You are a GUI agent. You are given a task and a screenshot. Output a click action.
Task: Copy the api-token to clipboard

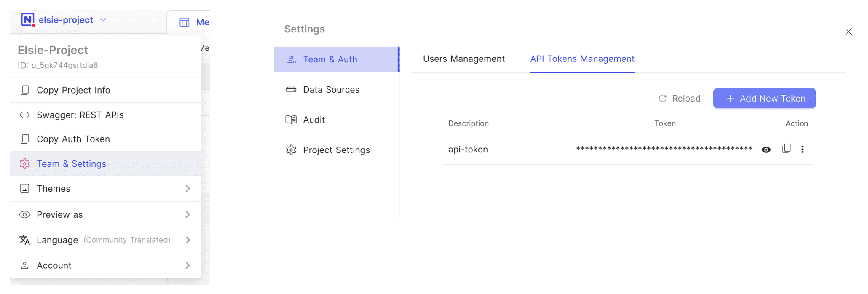786,149
